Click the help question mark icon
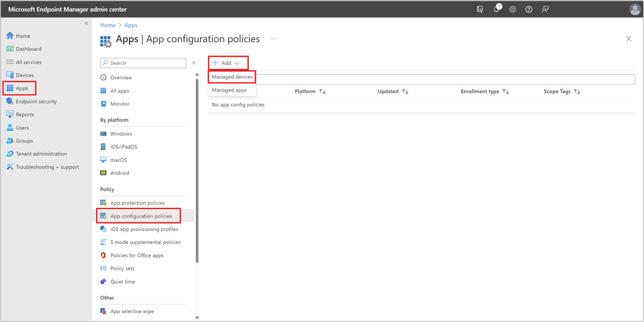Screen dimensions: 644x322 coord(529,10)
